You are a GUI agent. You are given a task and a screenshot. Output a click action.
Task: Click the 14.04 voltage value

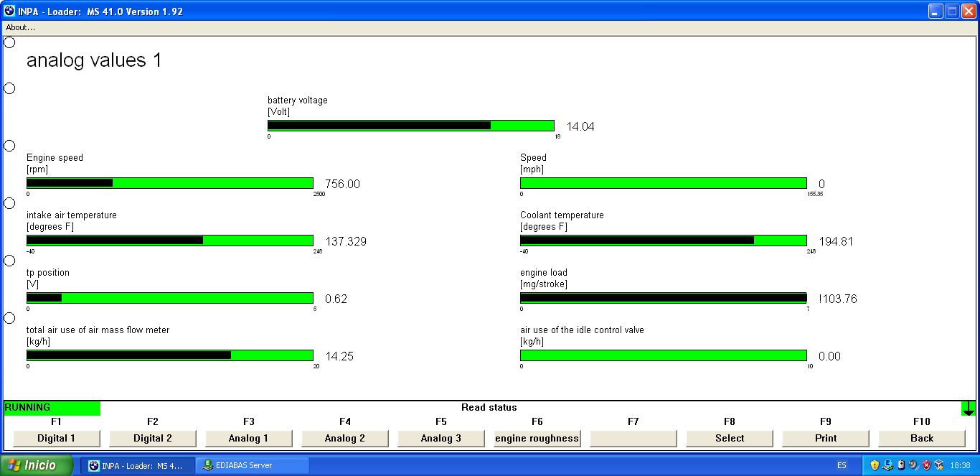580,127
